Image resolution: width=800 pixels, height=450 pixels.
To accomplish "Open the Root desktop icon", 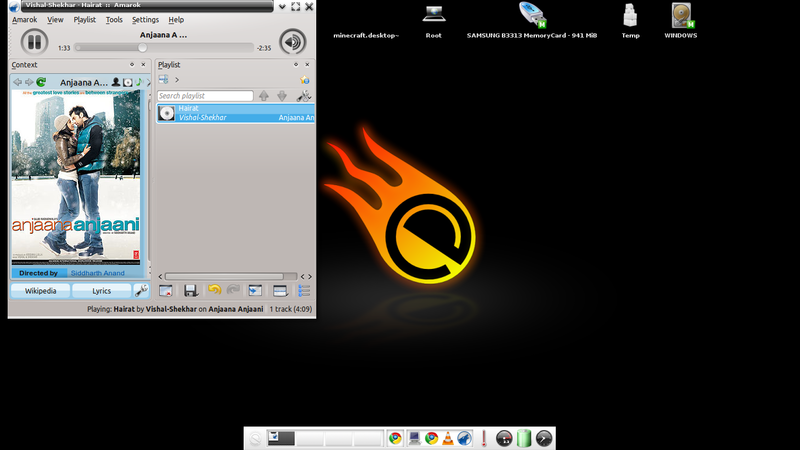I will [434, 20].
